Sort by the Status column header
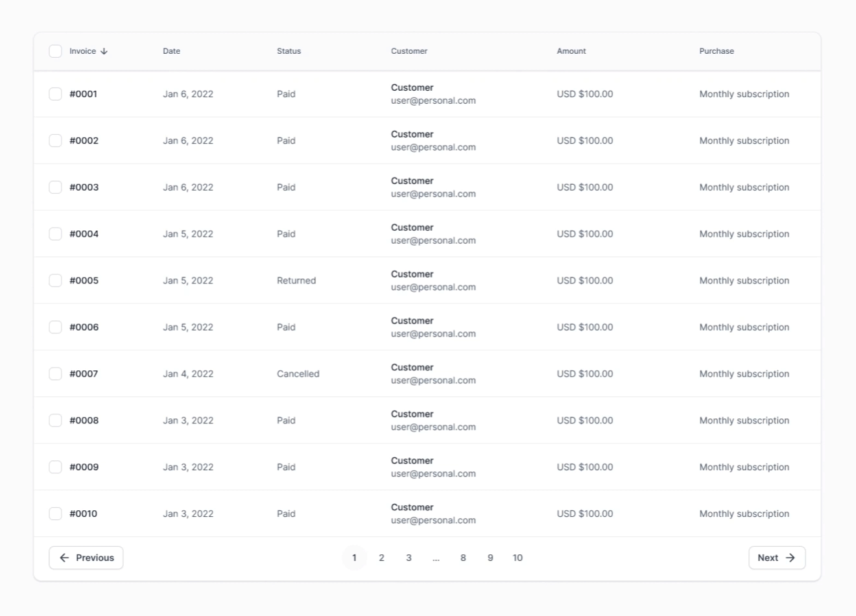 [x=289, y=51]
